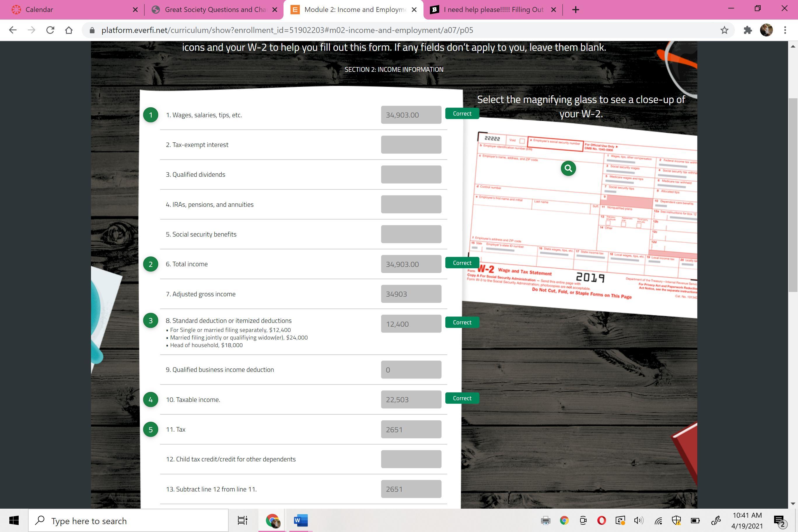Viewport: 798px width, 532px height.
Task: Reload the current page
Action: tap(50, 30)
